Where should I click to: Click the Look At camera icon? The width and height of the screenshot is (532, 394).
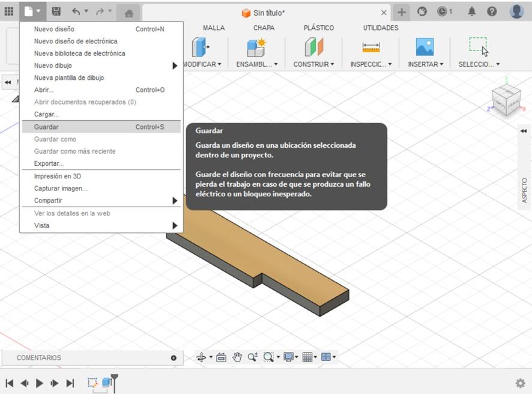[221, 357]
